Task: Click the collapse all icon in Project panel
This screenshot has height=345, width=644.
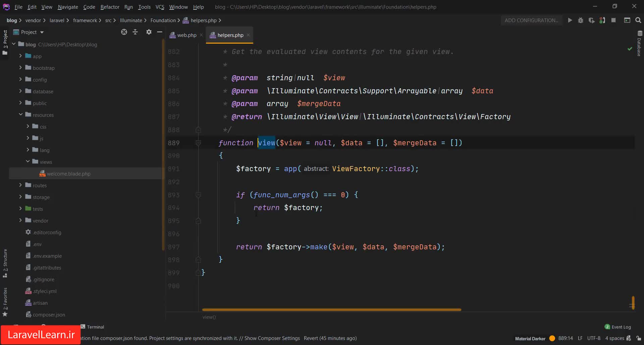Action: pos(135,32)
